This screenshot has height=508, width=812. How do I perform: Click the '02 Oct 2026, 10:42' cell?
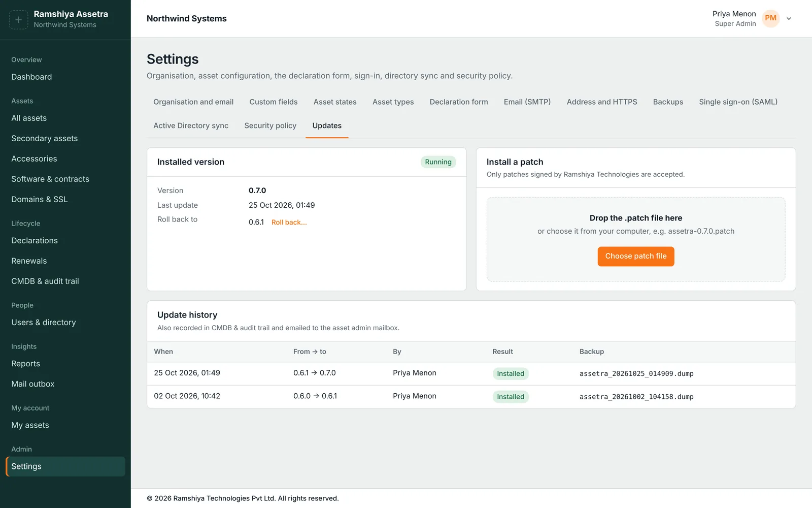(187, 396)
